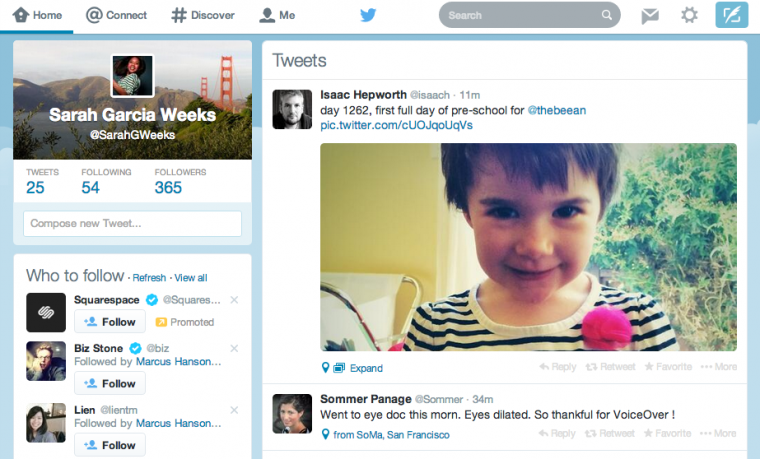Screen dimensions: 760x459
Task: Reply to Sommer Panage's tweet
Action: 557,433
